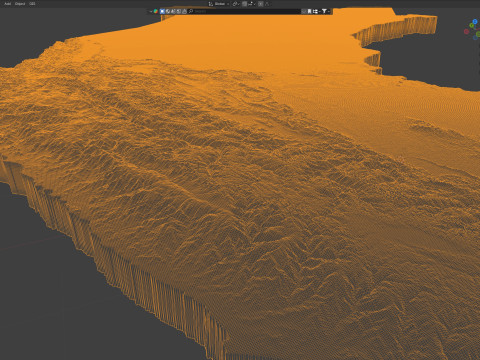
Task: Open the pivot point dropdown
Action: click(236, 4)
